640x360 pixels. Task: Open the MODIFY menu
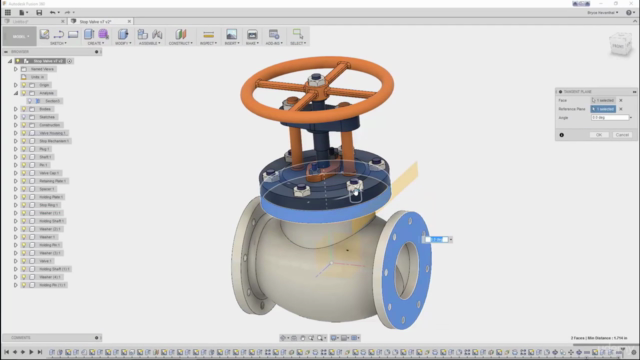coord(123,43)
